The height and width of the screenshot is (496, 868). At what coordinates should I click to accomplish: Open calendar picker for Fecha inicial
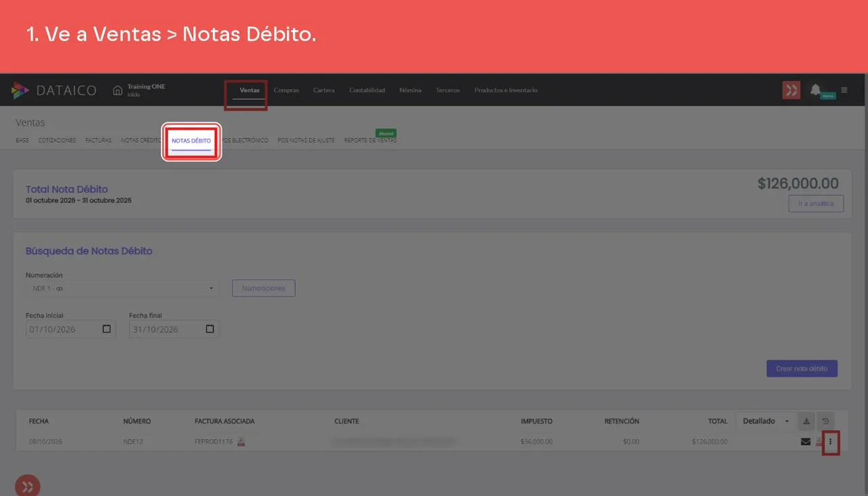106,329
